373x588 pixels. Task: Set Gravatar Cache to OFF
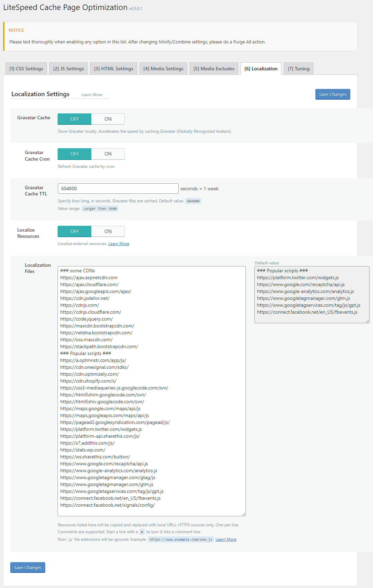coord(74,119)
